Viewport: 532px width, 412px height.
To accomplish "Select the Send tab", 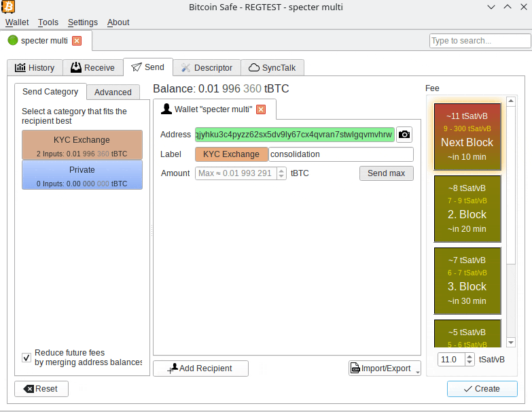I will [148, 67].
